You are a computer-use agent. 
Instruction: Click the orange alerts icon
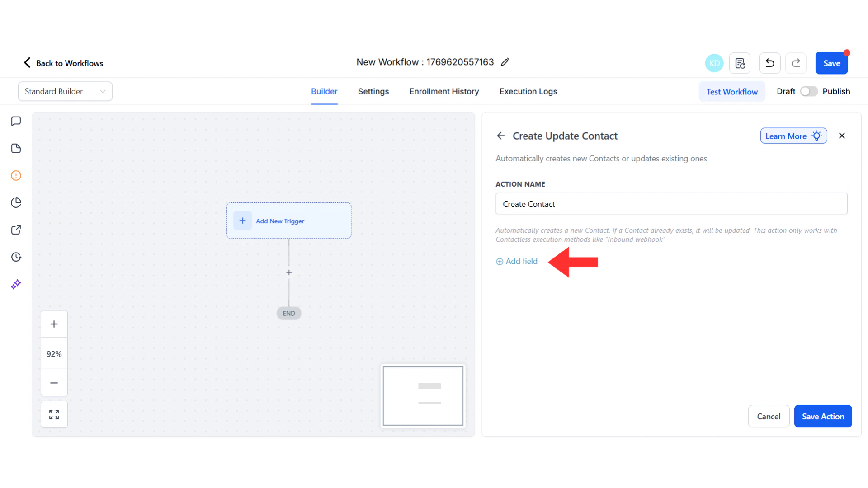16,175
